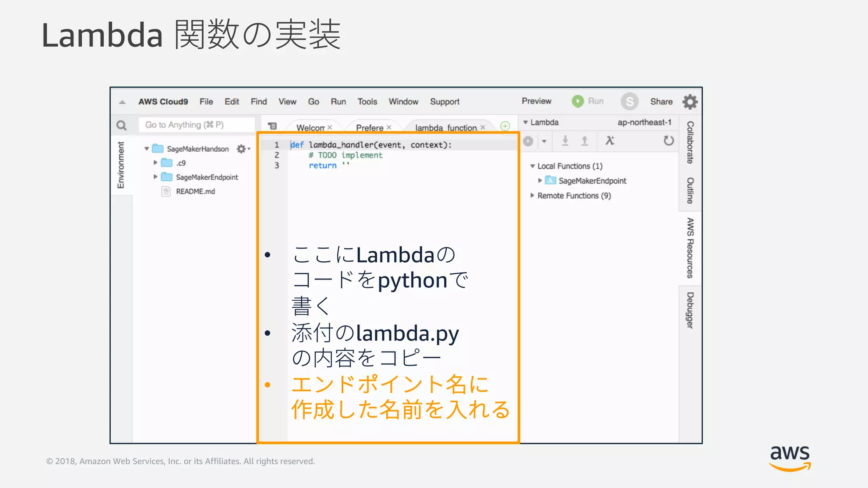Image resolution: width=868 pixels, height=488 pixels.
Task: Select the README.md file icon
Action: pos(166,191)
